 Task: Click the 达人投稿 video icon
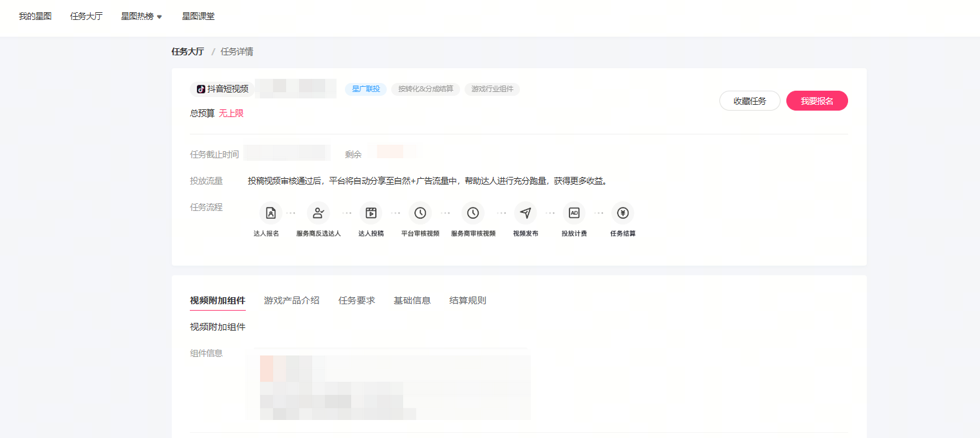371,213
